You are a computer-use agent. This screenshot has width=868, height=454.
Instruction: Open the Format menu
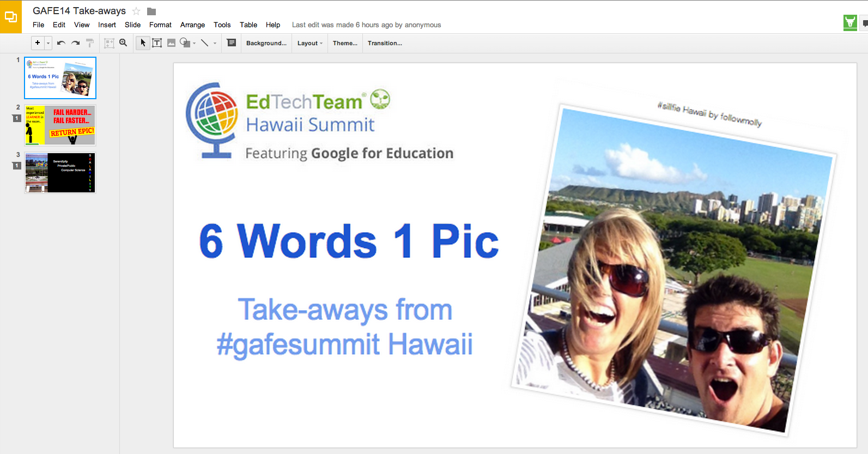point(160,25)
